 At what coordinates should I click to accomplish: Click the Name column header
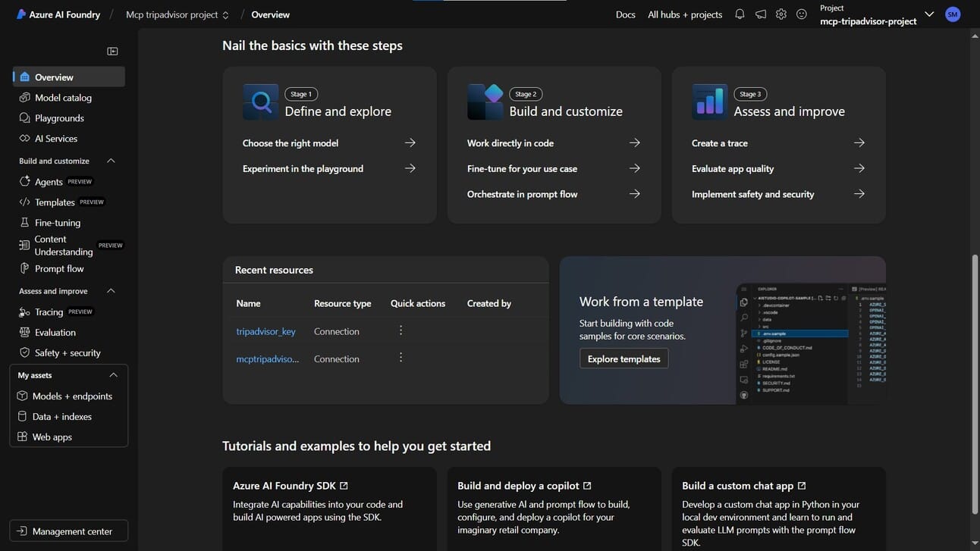tap(248, 303)
